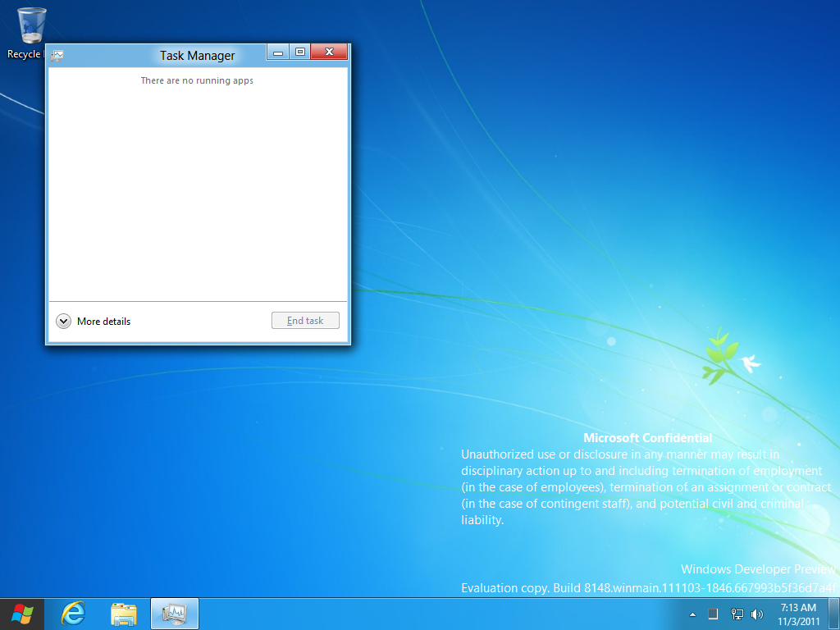Open network tray icon
The image size is (840, 630).
[737, 614]
